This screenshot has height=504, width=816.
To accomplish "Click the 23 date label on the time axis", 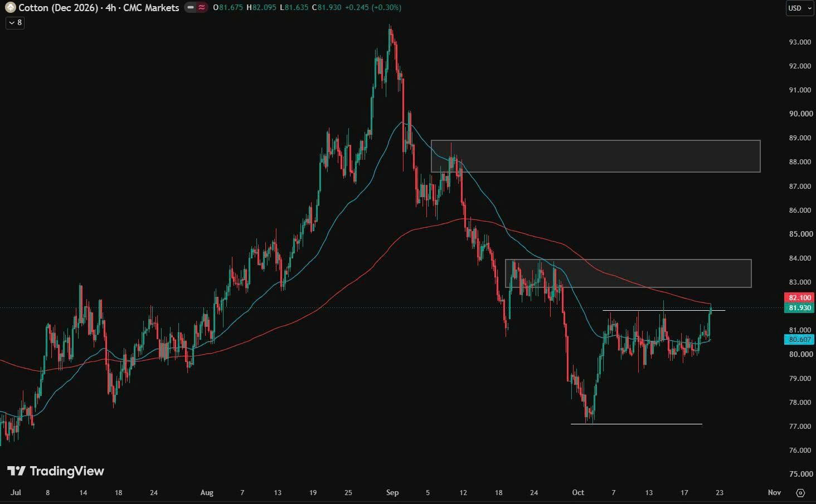I will (720, 493).
